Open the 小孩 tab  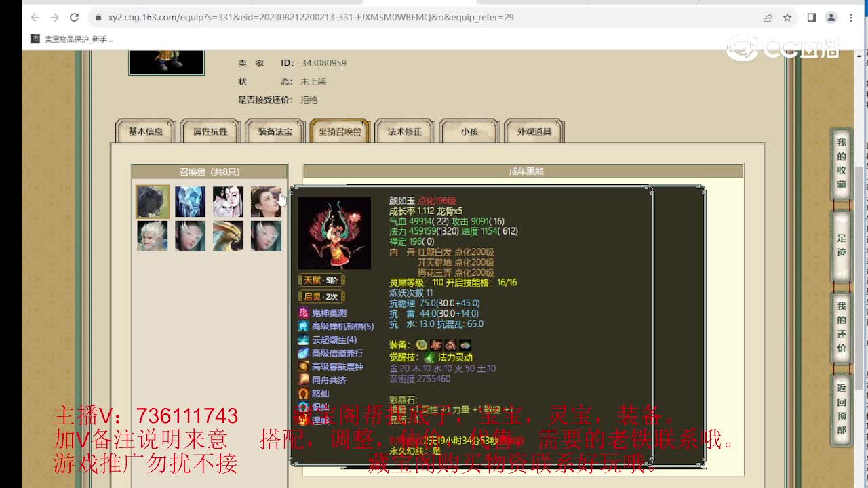[x=469, y=131]
